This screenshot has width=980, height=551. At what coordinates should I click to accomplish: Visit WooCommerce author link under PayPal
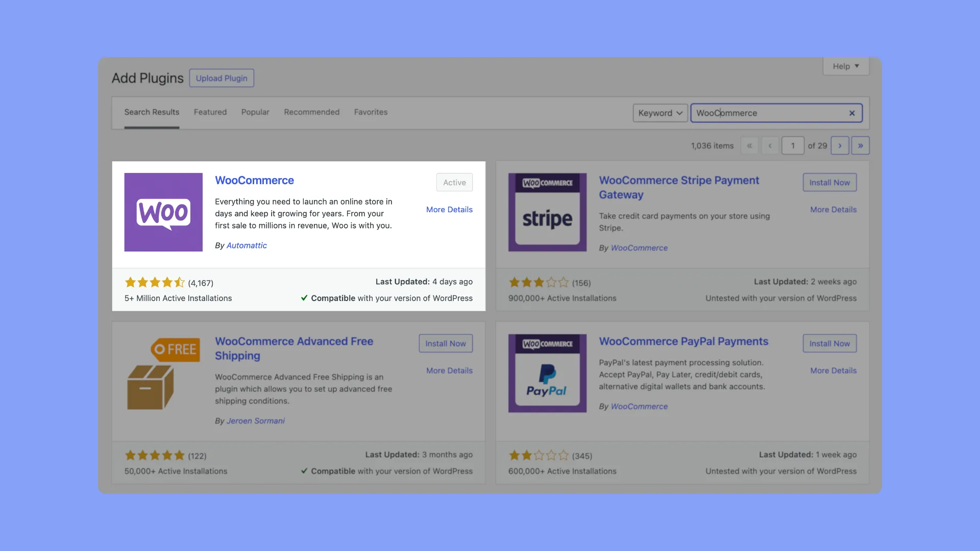(639, 407)
